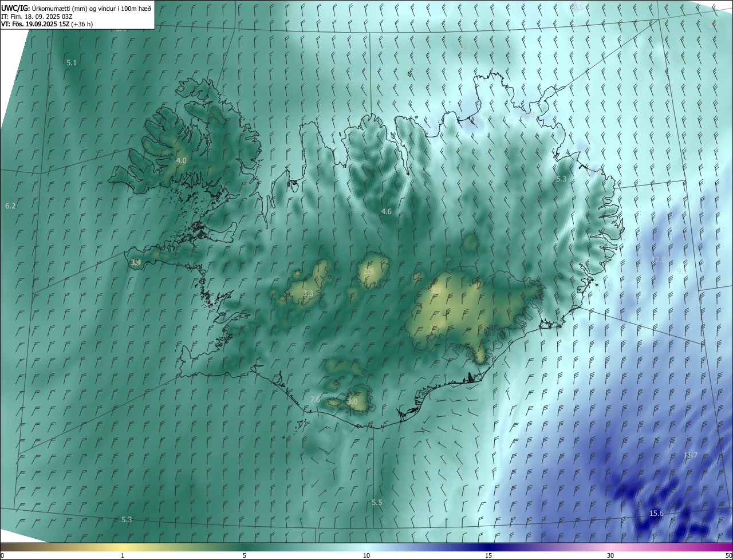Click the 3.3 value label
The width and height of the screenshot is (733, 560).
tap(308, 294)
